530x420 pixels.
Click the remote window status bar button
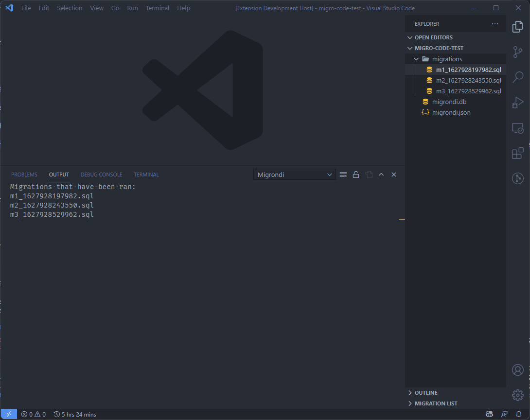(9, 414)
